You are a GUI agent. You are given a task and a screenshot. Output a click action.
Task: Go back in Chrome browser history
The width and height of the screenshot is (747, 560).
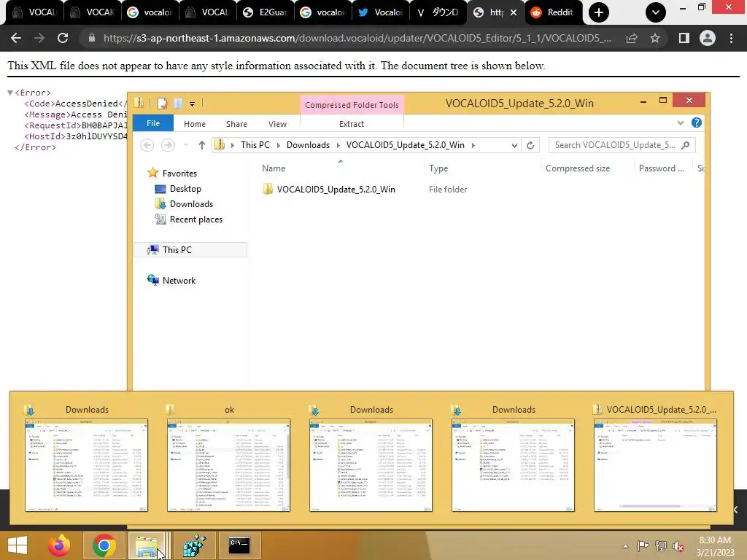(x=16, y=38)
